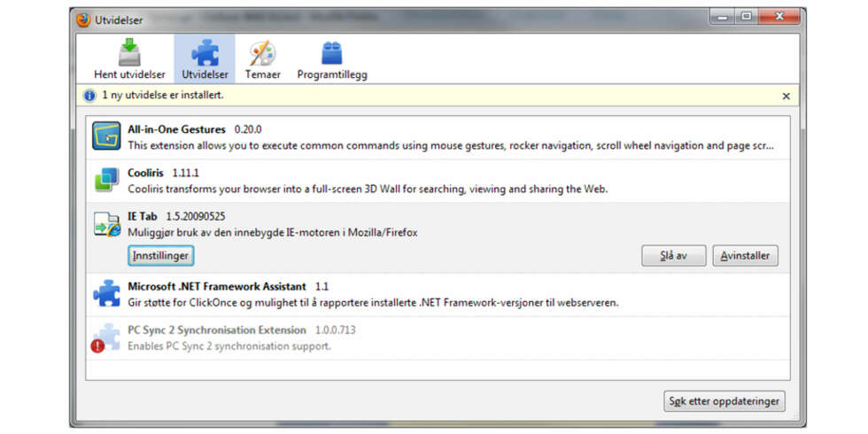Viewport: 868px width, 434px height.
Task: Click the IE Tab extension icon
Action: pyautogui.click(x=107, y=224)
